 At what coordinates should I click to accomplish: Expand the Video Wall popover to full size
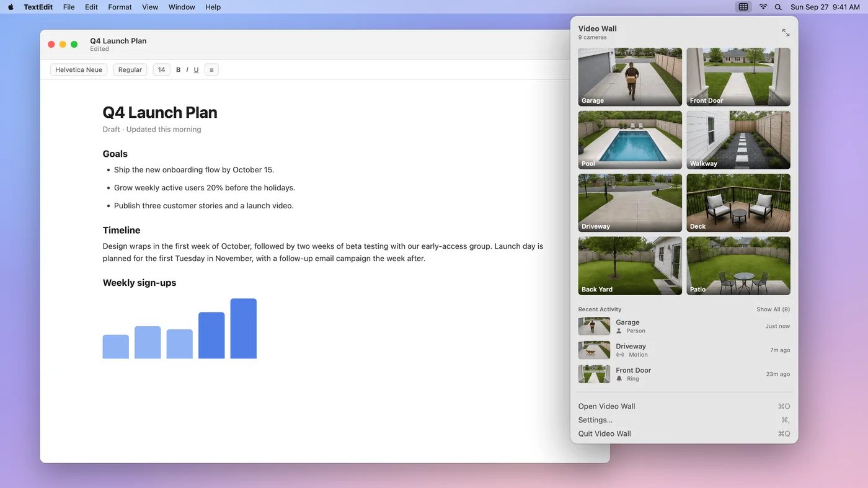[786, 33]
